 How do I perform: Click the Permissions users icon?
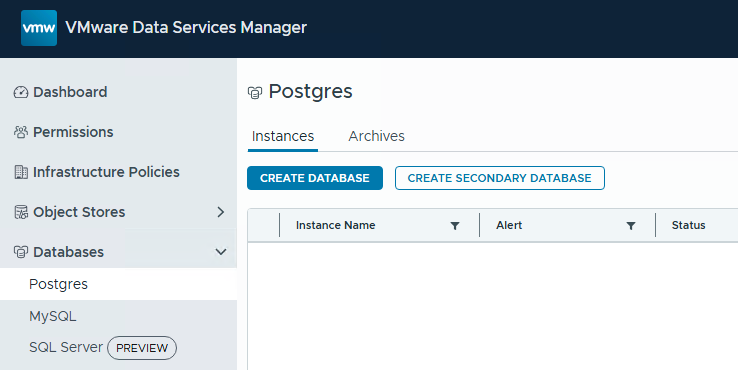[x=21, y=132]
